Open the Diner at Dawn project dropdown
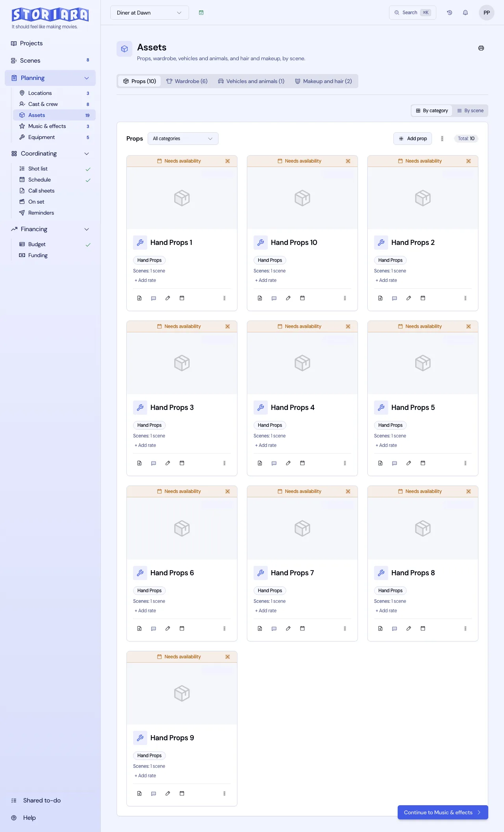504x832 pixels. click(150, 13)
